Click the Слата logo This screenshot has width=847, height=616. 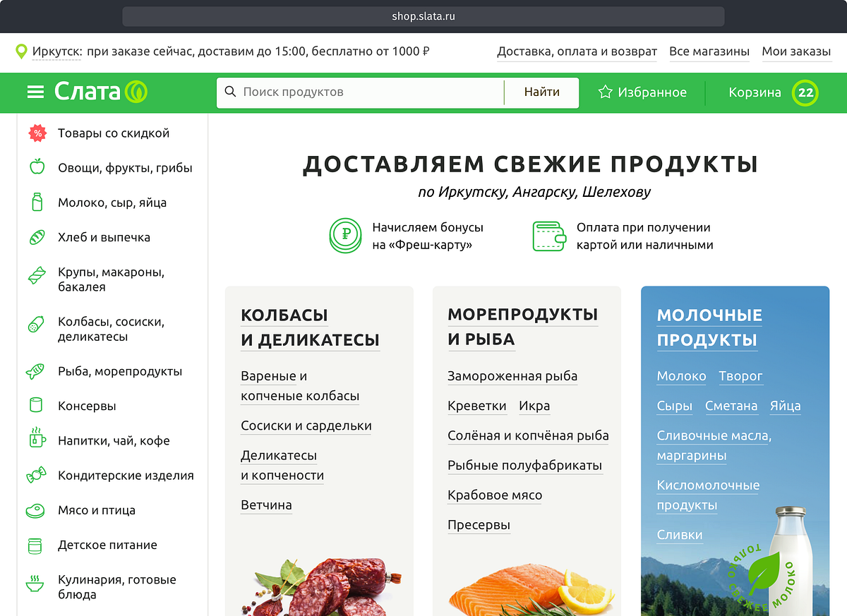pos(101,92)
